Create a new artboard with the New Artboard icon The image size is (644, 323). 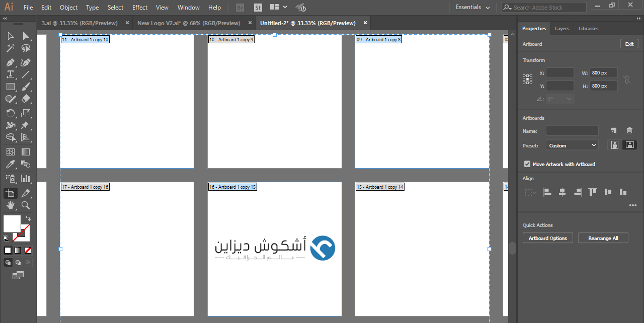(613, 130)
